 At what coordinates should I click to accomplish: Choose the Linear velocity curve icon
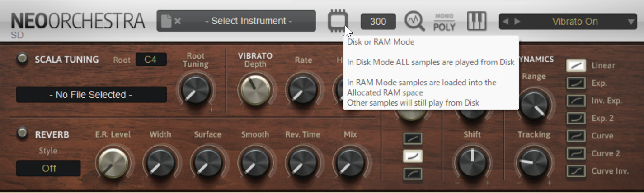tap(576, 65)
